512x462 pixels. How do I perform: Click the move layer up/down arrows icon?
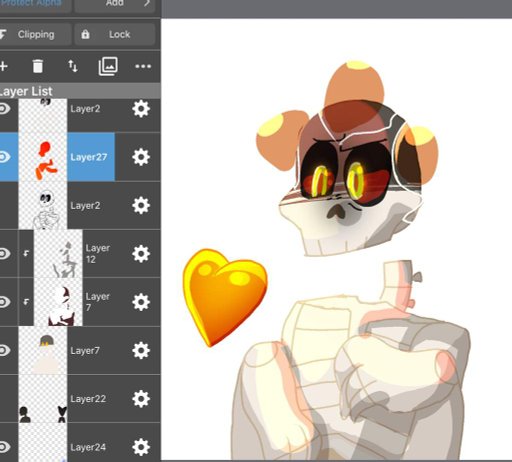tap(73, 66)
